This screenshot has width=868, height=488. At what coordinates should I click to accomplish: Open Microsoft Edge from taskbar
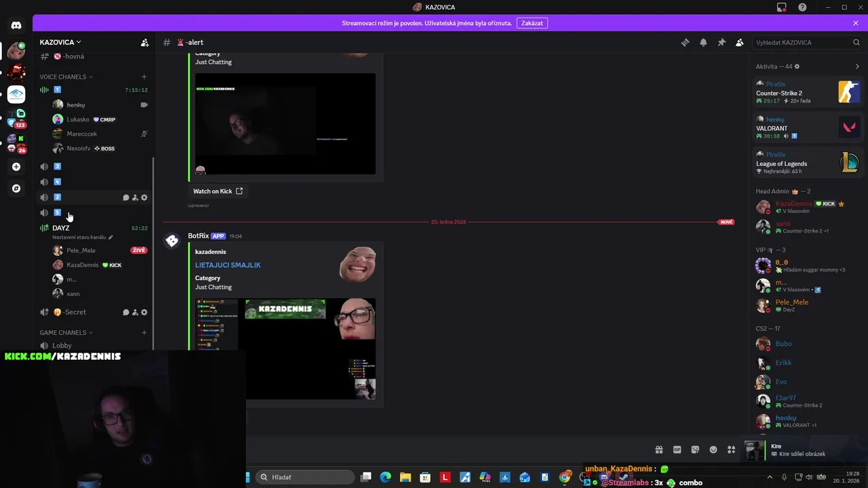385,477
